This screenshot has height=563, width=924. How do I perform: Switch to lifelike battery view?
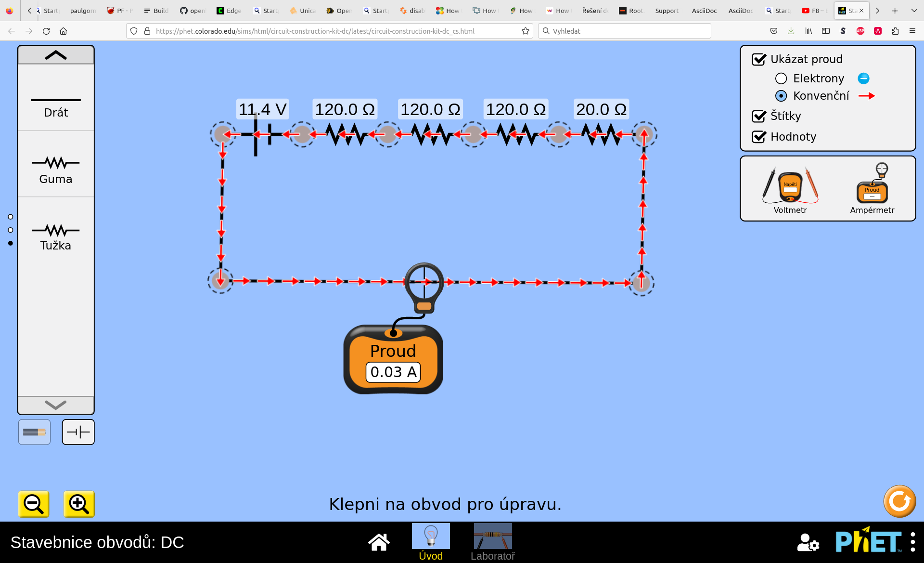pos(34,432)
